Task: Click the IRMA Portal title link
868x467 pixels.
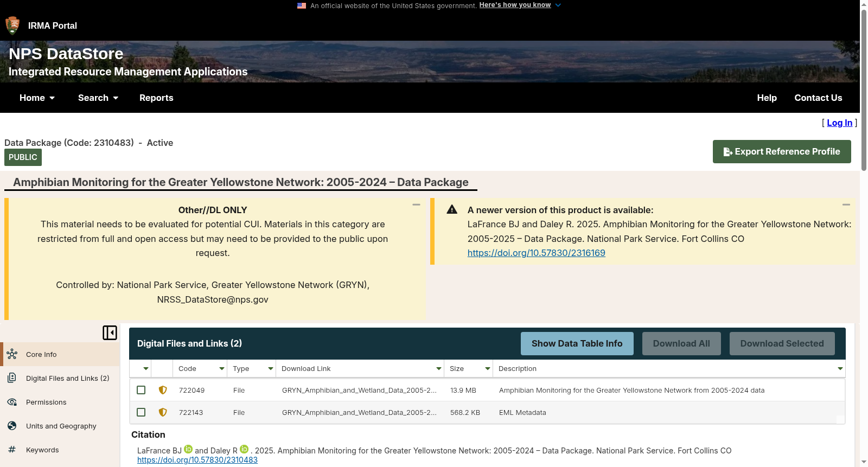Action: point(53,25)
